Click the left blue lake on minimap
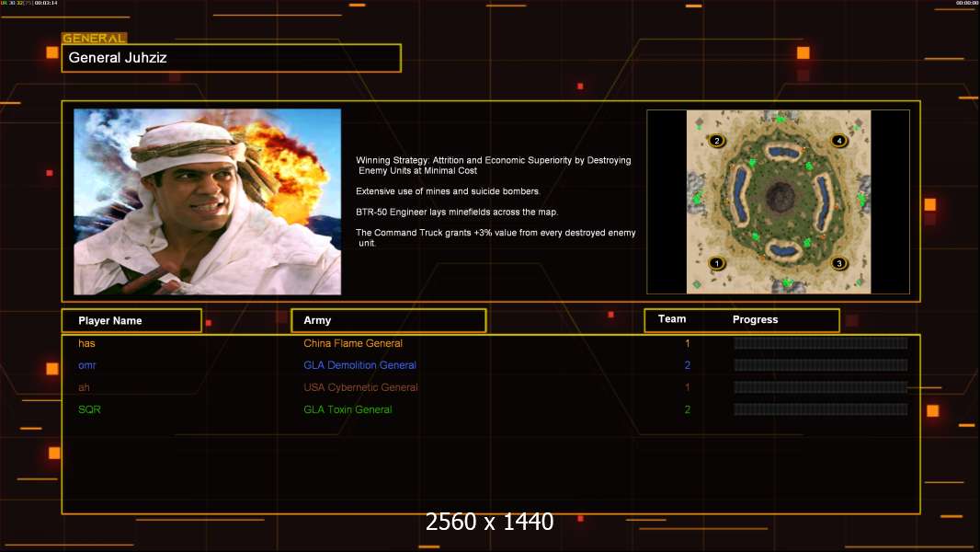Image resolution: width=980 pixels, height=552 pixels. (x=740, y=196)
